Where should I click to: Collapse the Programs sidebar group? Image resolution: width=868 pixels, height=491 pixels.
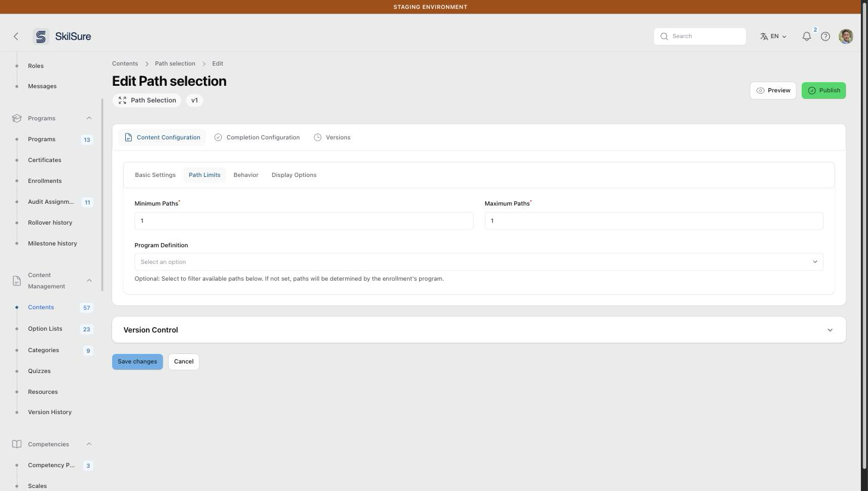[x=89, y=118]
